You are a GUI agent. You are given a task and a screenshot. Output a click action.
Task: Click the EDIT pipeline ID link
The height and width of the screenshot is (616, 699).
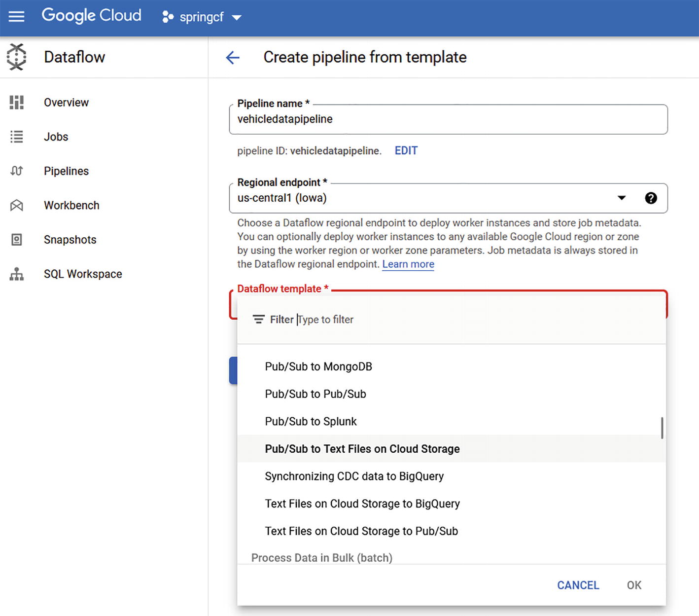(x=406, y=151)
